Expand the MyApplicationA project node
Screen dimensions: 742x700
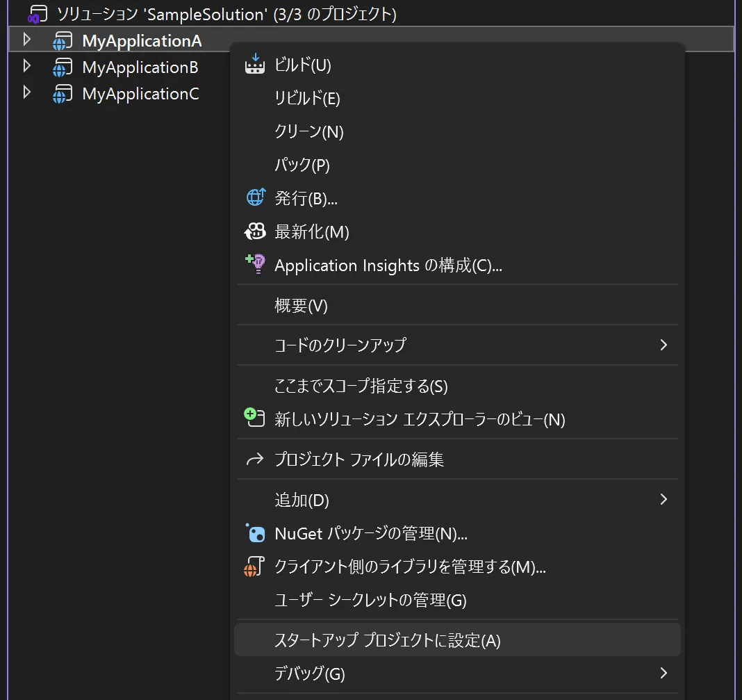point(27,40)
